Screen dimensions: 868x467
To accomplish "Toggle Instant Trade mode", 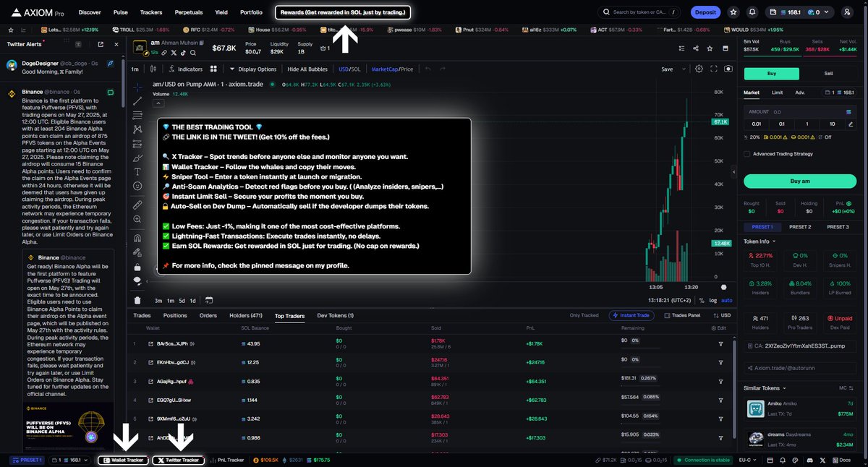I will [633, 316].
